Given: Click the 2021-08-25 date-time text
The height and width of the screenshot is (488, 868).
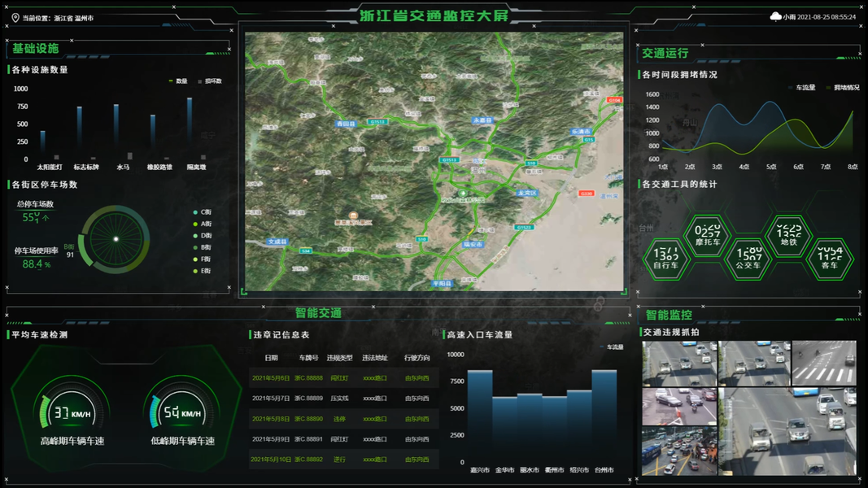Looking at the screenshot, I should (827, 17).
